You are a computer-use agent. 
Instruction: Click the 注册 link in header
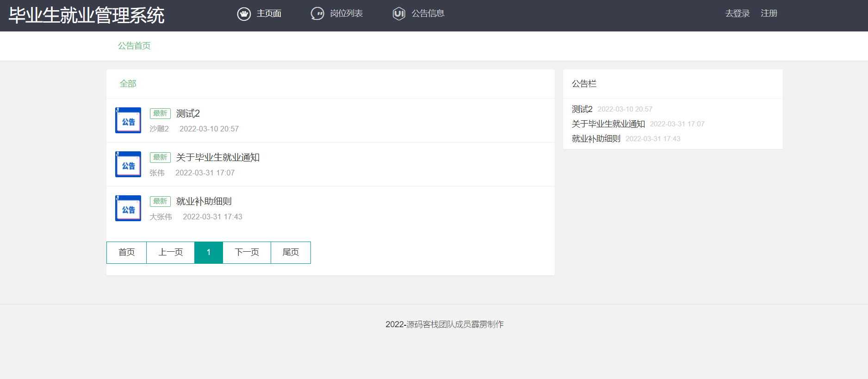[769, 14]
